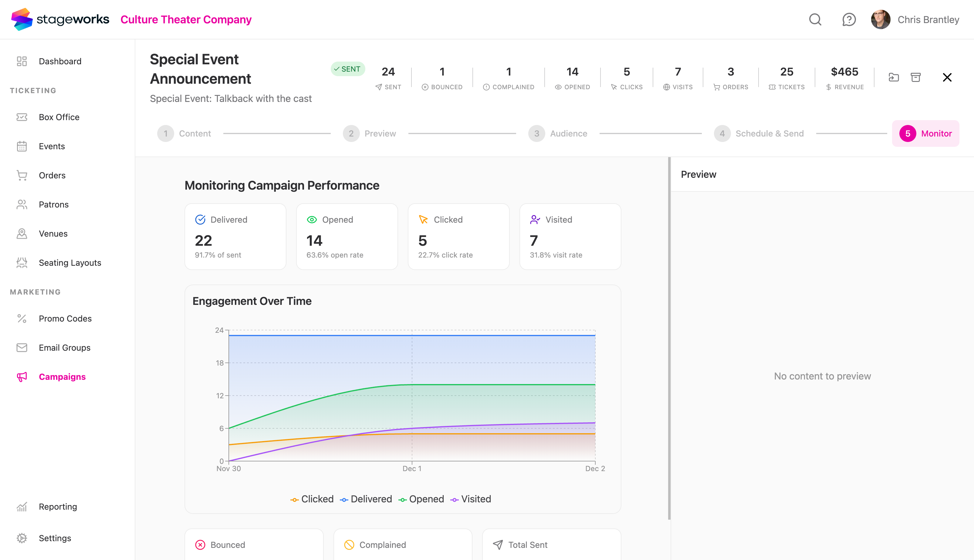This screenshot has width=974, height=560.
Task: Move campaign with the folder-arrow icon
Action: [x=894, y=77]
